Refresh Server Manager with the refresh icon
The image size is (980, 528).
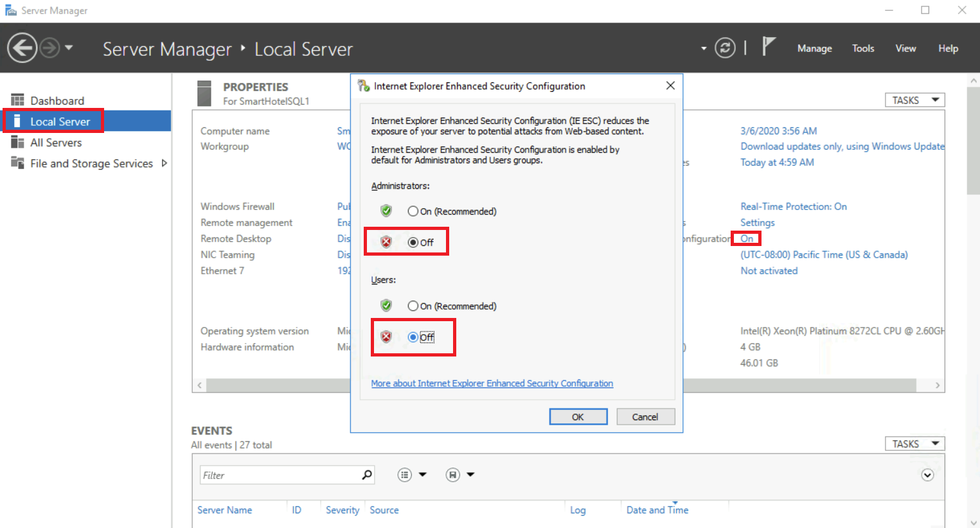pos(725,48)
